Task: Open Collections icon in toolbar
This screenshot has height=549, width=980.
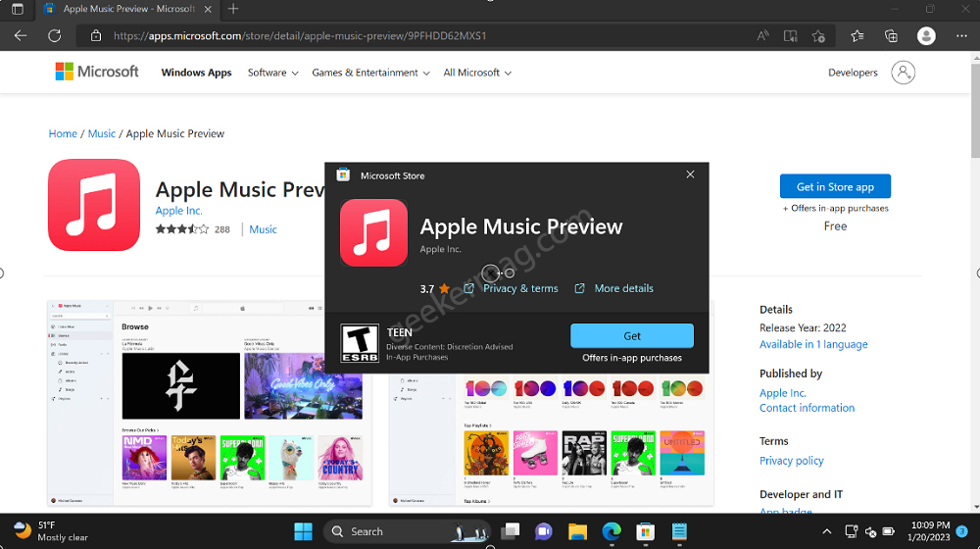Action: pos(891,35)
